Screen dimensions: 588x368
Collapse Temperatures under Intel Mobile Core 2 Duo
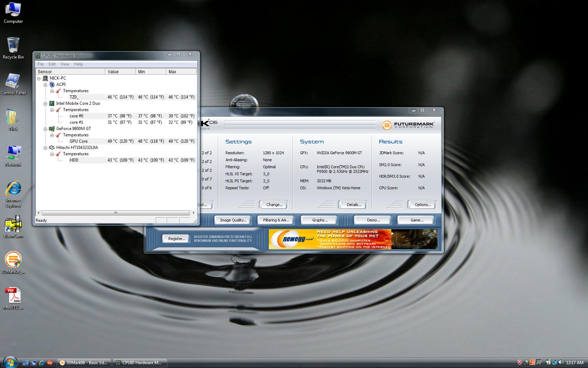[52, 110]
